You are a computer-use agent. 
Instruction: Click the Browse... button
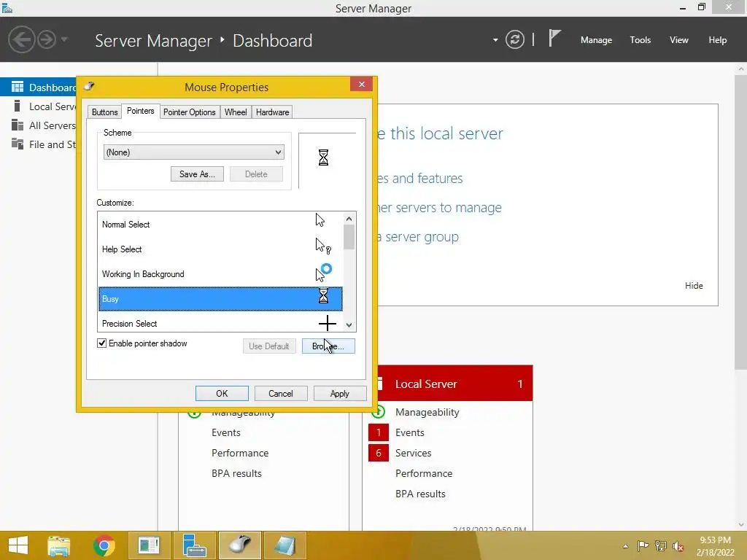point(328,346)
